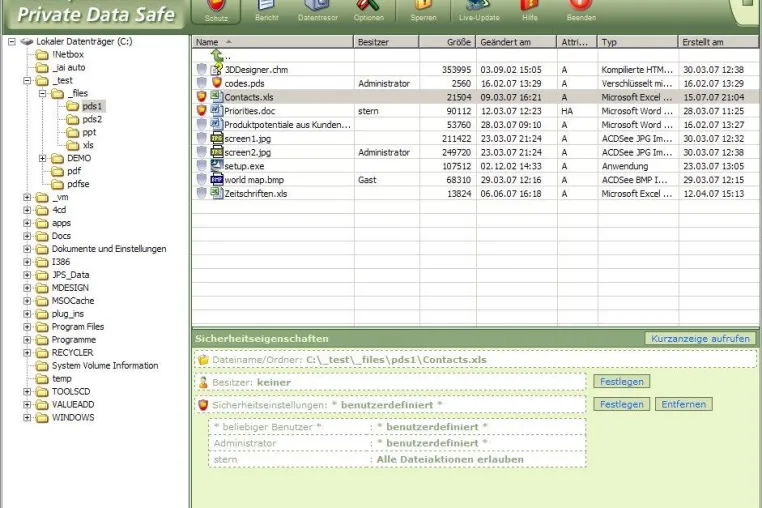Select the temp folder in tree
The width and height of the screenshot is (762, 508).
[x=61, y=378]
